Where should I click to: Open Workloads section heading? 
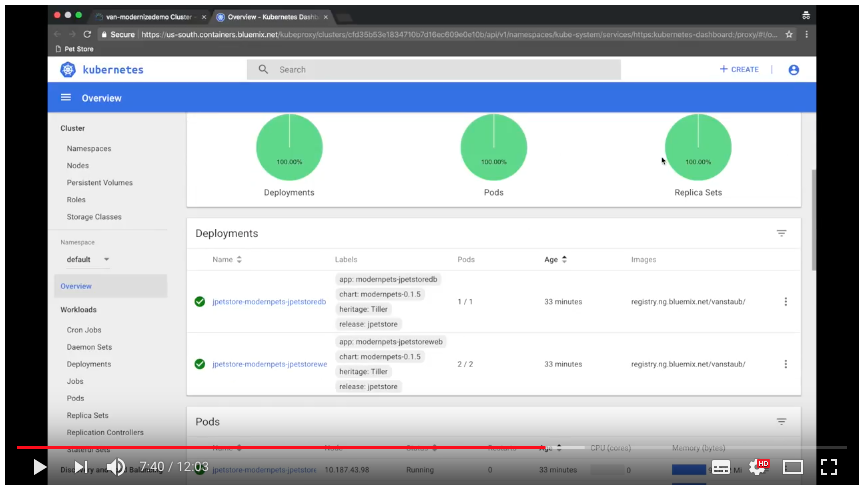click(x=78, y=310)
